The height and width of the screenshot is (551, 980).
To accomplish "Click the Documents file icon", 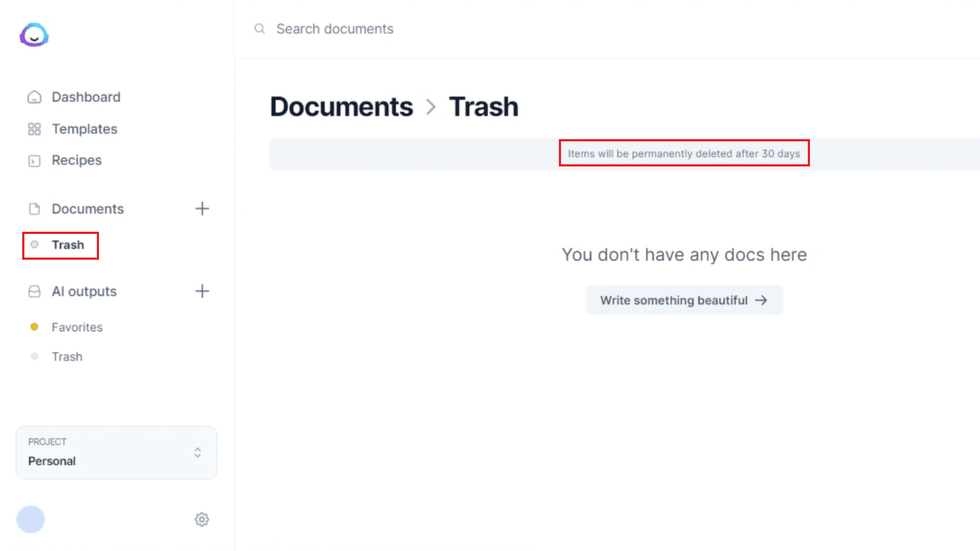I will [34, 209].
